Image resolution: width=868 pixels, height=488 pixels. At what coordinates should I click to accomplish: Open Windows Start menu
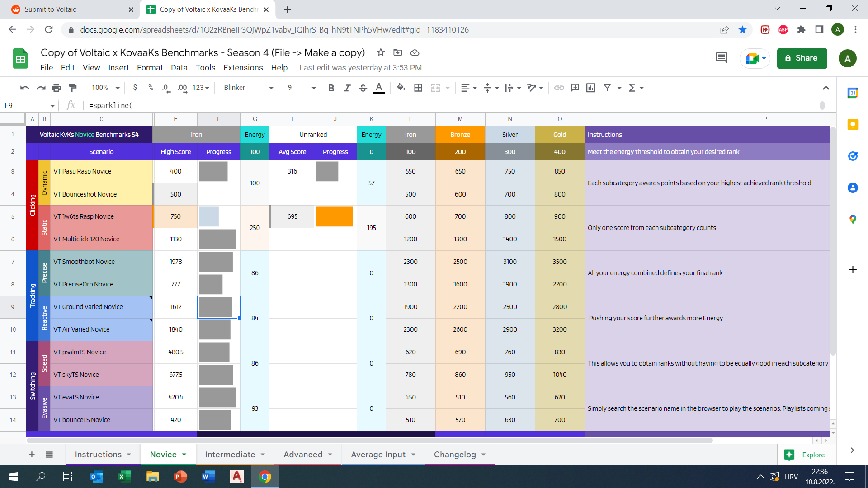(14, 477)
